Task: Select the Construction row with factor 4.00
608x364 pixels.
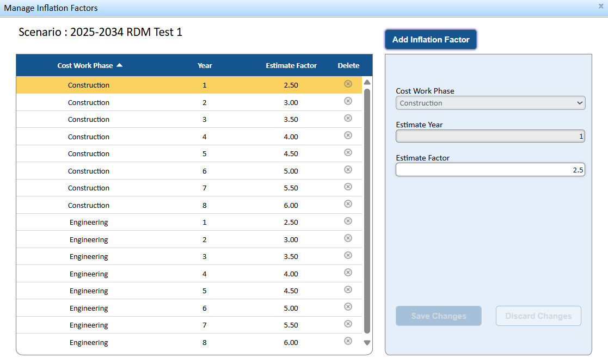Action: pyautogui.click(x=189, y=137)
